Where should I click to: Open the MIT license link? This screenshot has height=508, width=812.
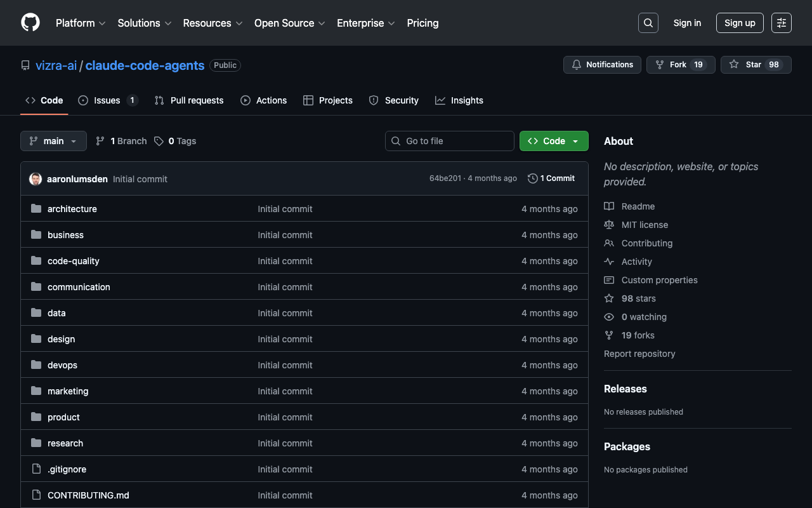645,225
